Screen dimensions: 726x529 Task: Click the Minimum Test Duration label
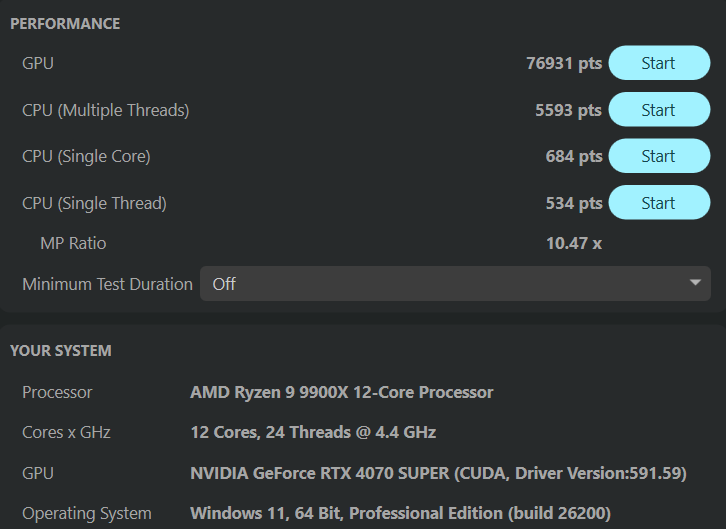(107, 284)
